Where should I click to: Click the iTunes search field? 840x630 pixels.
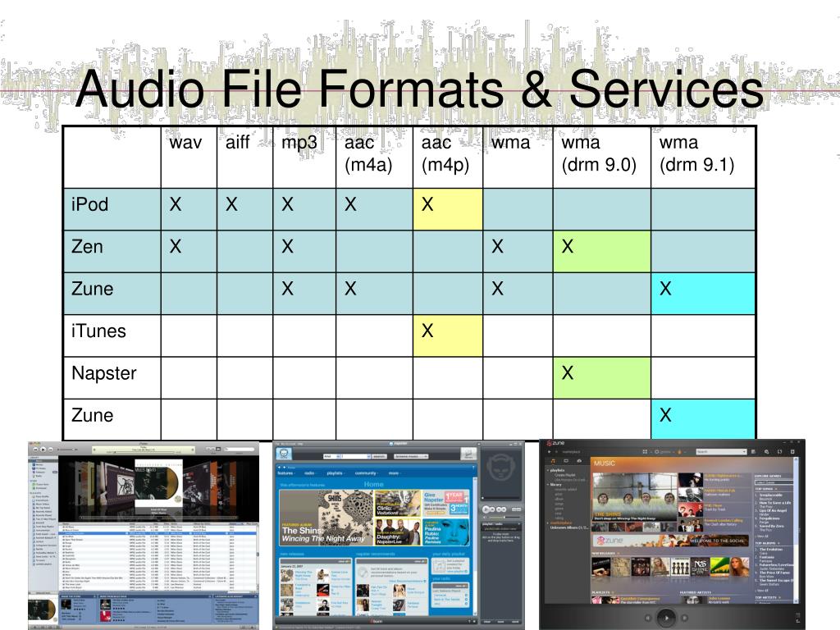[x=239, y=449]
